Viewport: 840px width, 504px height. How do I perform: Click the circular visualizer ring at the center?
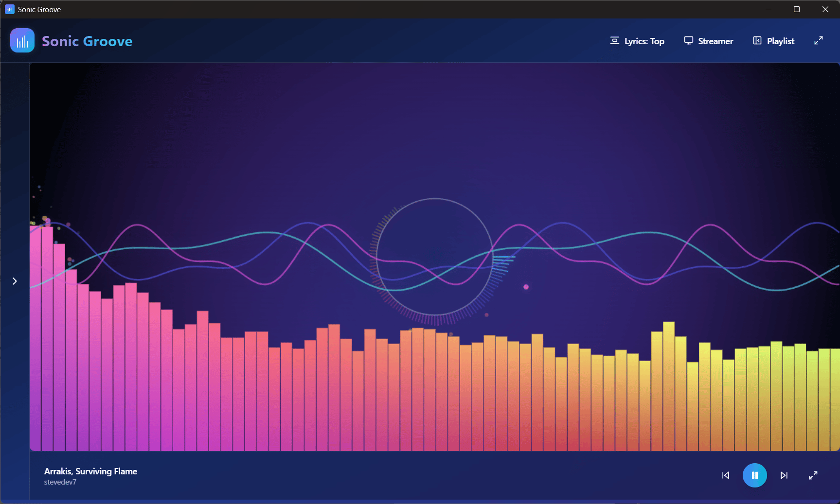tap(435, 257)
